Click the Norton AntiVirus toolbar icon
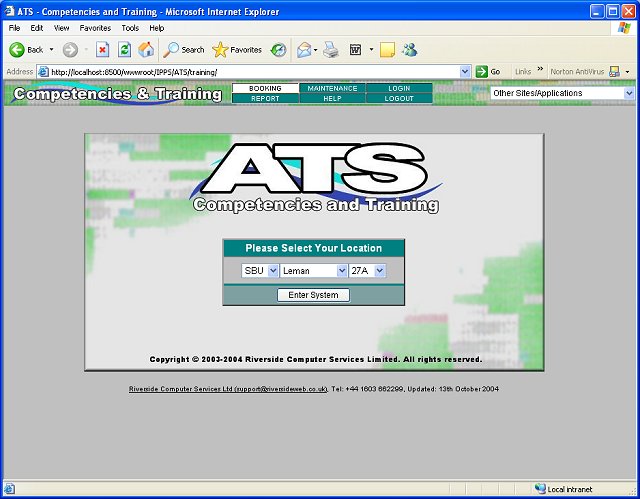640x499 pixels. tap(614, 72)
